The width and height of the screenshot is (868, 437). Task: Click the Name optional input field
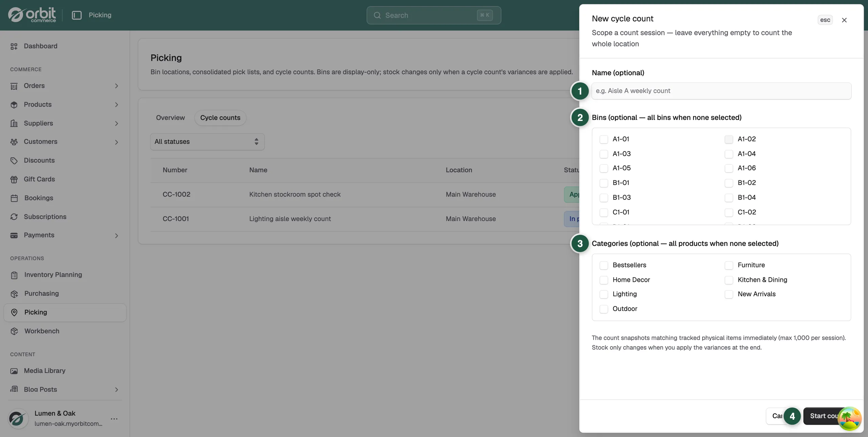coord(721,91)
